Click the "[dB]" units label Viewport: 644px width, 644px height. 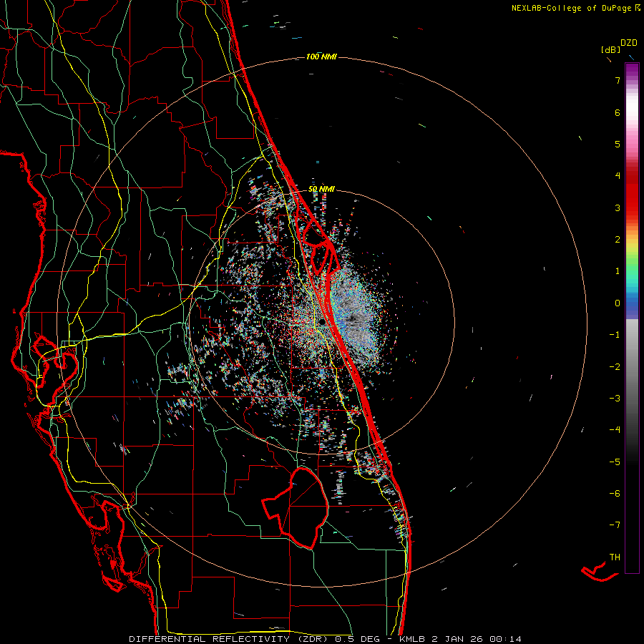611,49
